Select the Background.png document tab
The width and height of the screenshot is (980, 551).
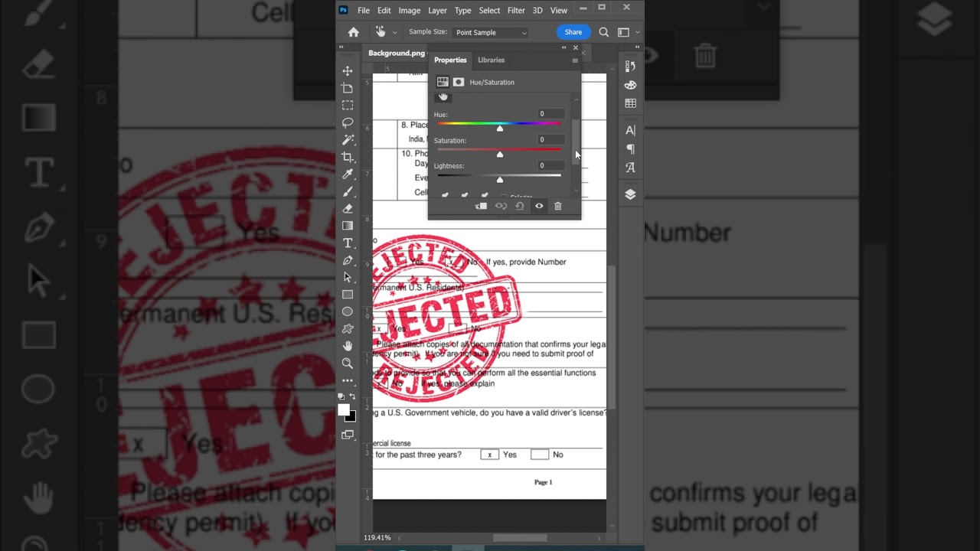click(396, 53)
